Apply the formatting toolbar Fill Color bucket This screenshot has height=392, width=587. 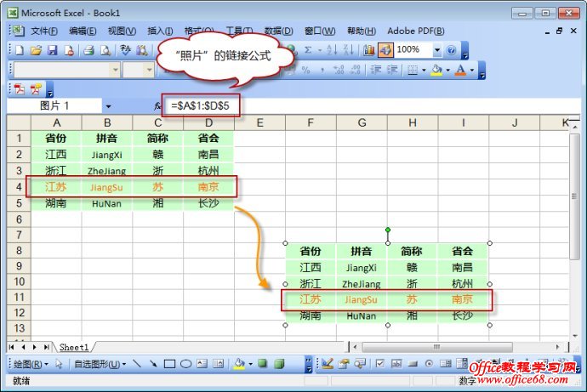click(436, 70)
